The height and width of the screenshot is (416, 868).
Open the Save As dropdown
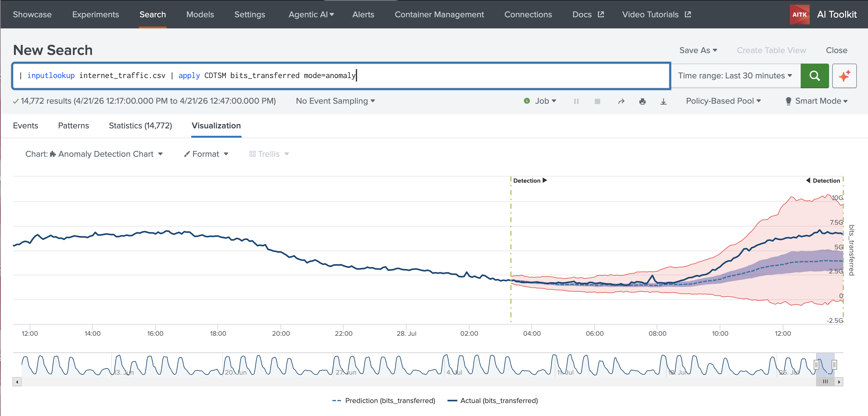698,50
